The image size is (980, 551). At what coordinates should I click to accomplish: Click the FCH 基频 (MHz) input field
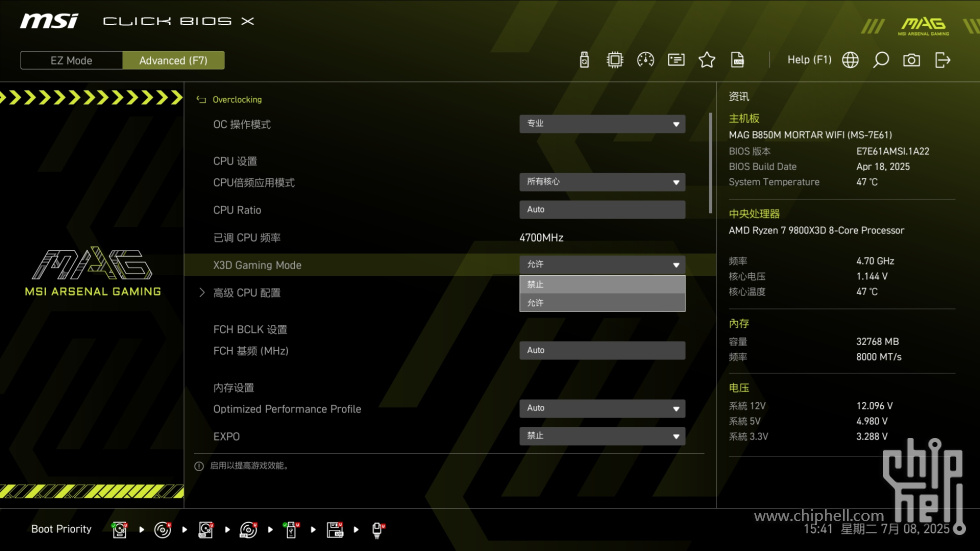click(602, 350)
